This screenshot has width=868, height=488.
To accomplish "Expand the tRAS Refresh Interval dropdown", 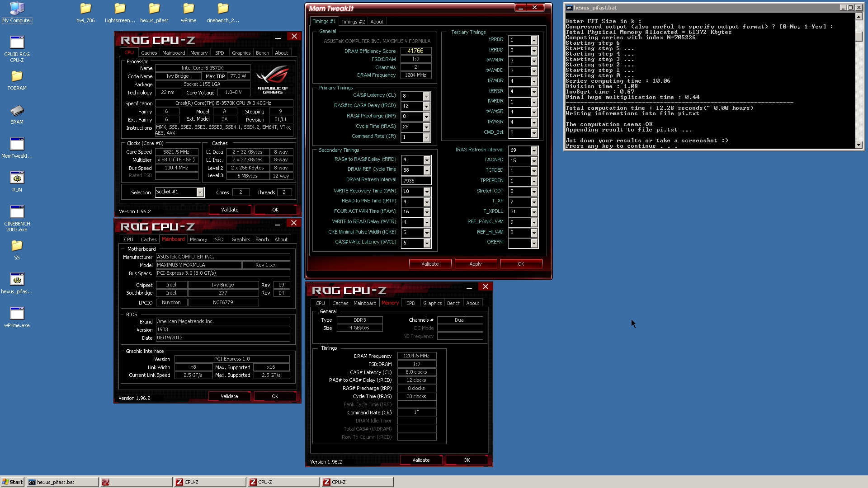I will (x=534, y=150).
